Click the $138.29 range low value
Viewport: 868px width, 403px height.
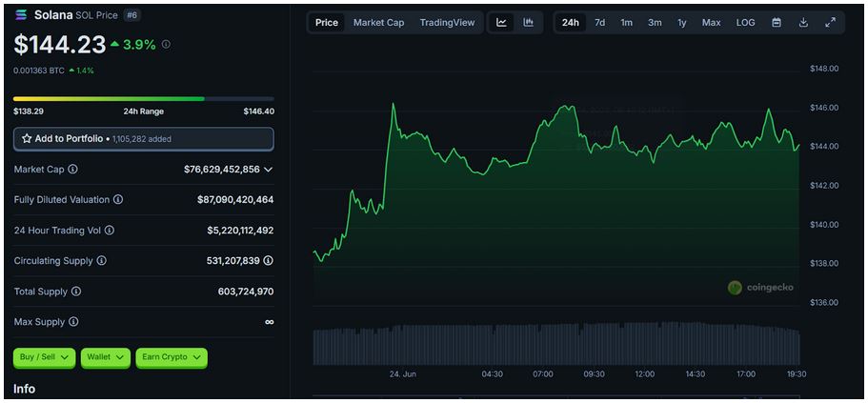click(29, 111)
